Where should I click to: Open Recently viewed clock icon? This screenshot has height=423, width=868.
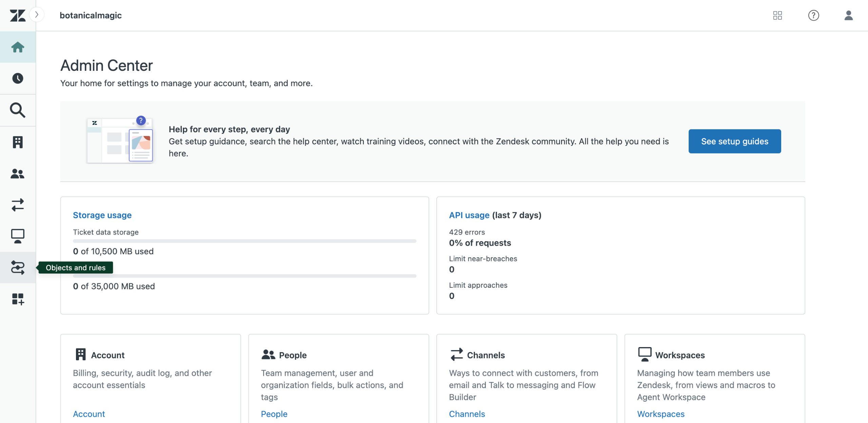pos(18,78)
